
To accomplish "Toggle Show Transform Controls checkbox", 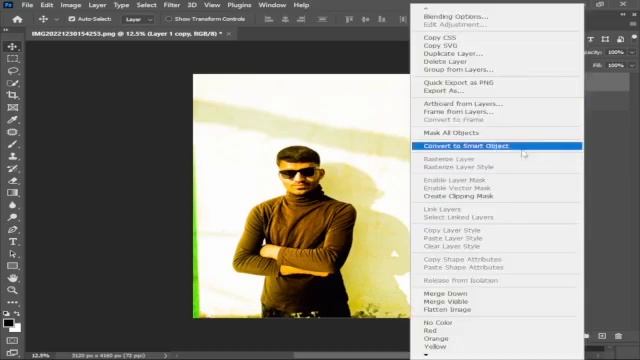I will [169, 19].
